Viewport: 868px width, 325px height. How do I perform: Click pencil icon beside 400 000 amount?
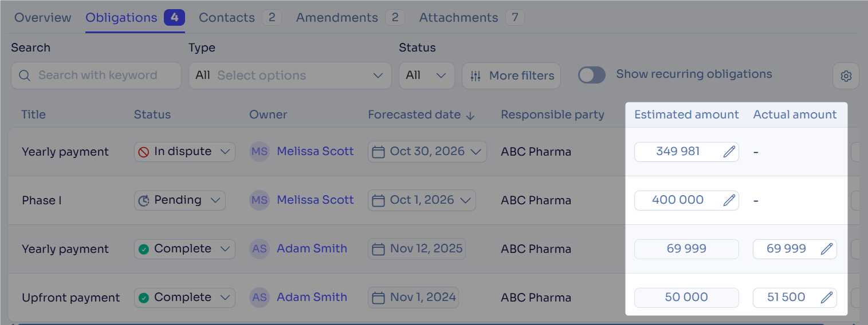tap(729, 200)
